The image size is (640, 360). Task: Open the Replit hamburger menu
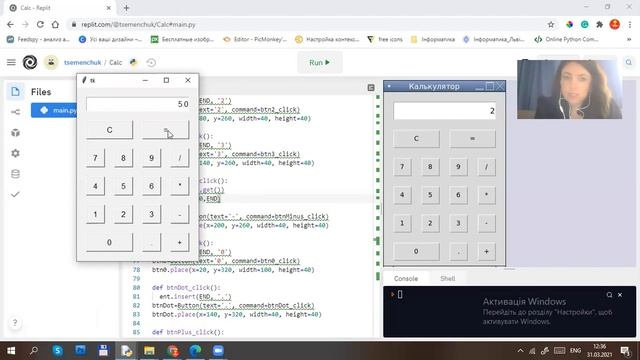pos(11,62)
